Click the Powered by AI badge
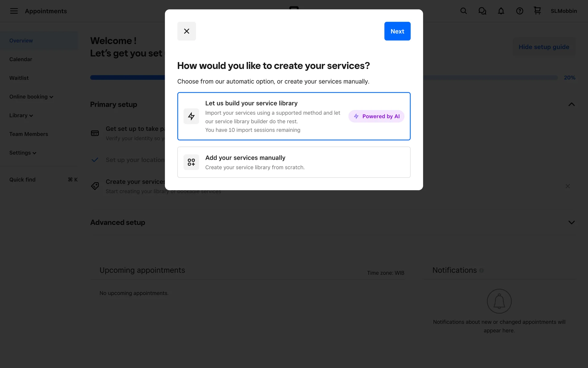The width and height of the screenshot is (588, 368). coord(376,116)
